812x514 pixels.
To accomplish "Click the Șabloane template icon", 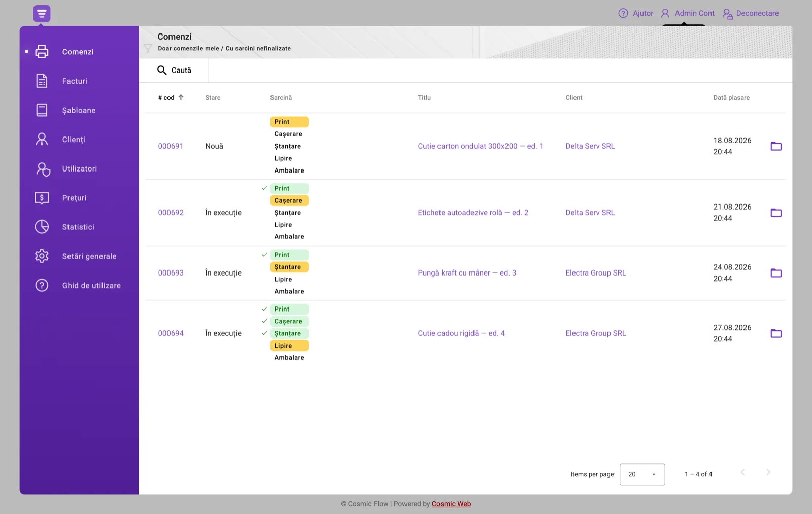I will click(42, 110).
